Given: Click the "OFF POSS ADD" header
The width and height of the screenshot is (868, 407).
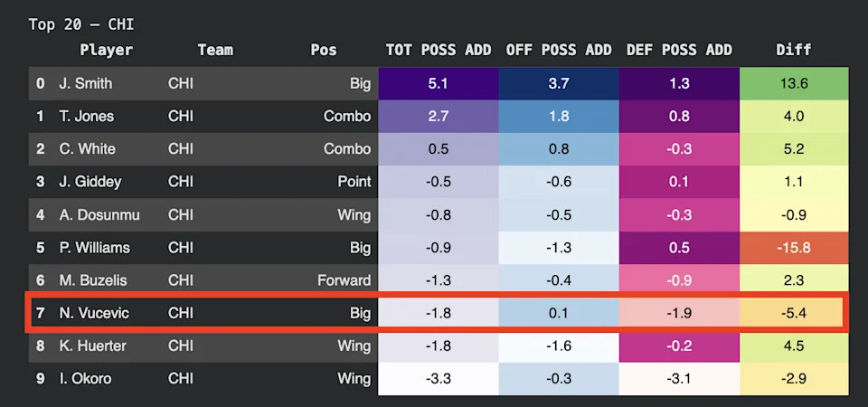Looking at the screenshot, I should (x=558, y=50).
